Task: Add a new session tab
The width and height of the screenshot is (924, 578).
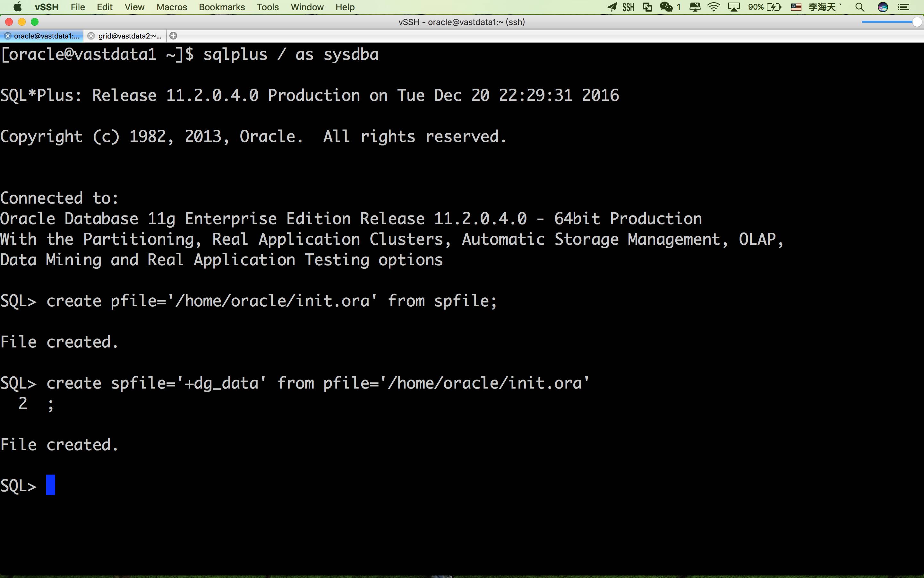Action: point(173,36)
